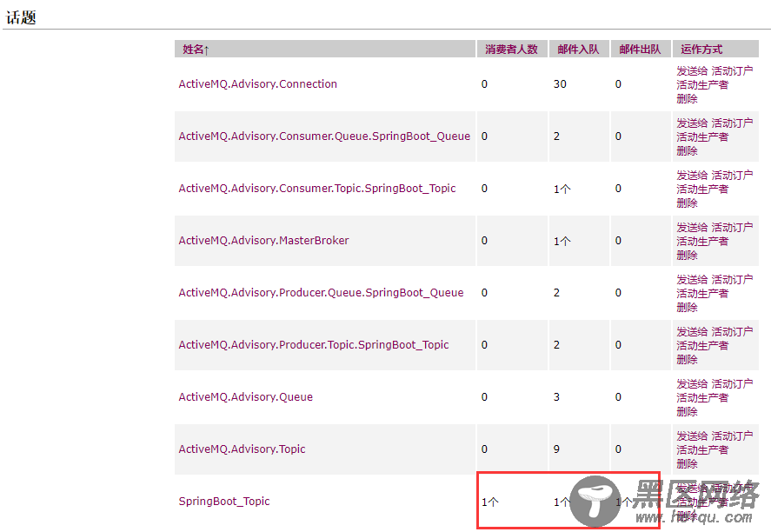Open ActiveMQ.Advisory.Consumer.Topic.SpringBoot_Topic topic
771x532 pixels.
coord(317,189)
